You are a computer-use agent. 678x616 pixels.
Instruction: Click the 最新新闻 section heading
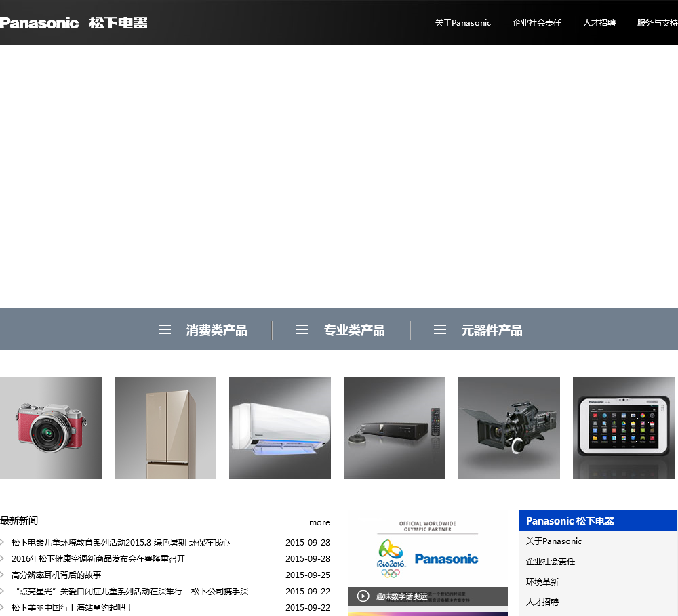pos(19,520)
